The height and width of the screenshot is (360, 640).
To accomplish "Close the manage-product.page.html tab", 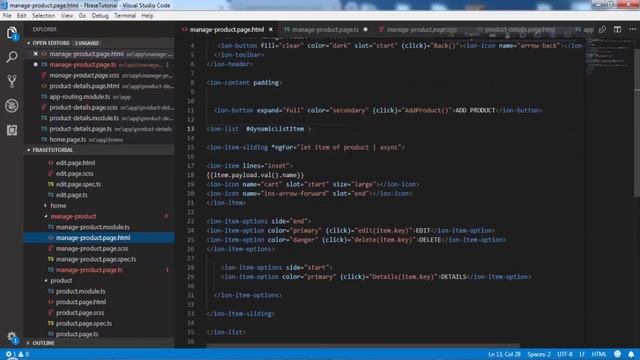I will (x=271, y=29).
